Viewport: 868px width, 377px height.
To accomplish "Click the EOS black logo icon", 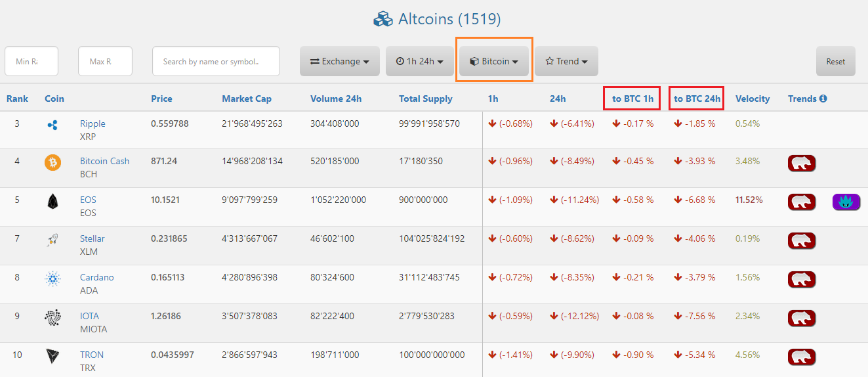I will (x=52, y=202).
